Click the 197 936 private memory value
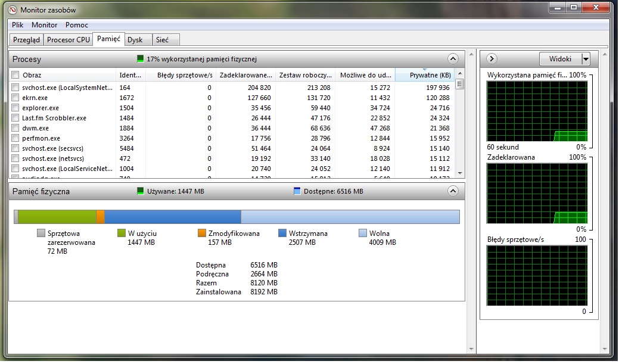 coord(438,88)
